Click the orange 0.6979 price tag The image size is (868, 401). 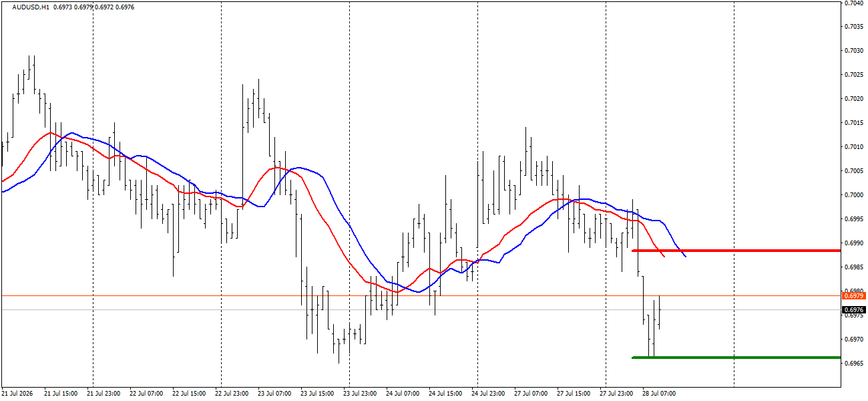854,295
